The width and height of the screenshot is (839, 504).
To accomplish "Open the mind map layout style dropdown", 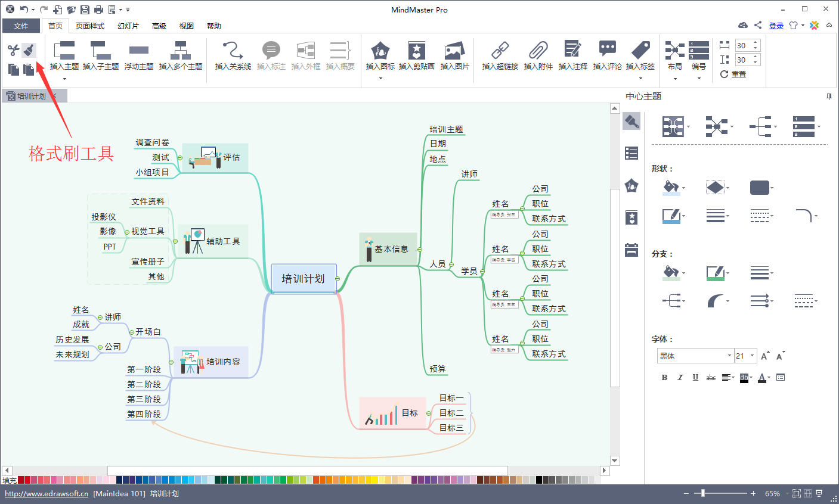I will [688, 126].
